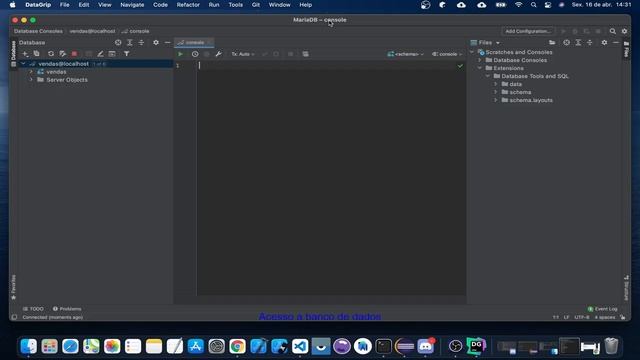This screenshot has height=360, width=640.
Task: Open the Tools menu
Action: click(x=236, y=5)
